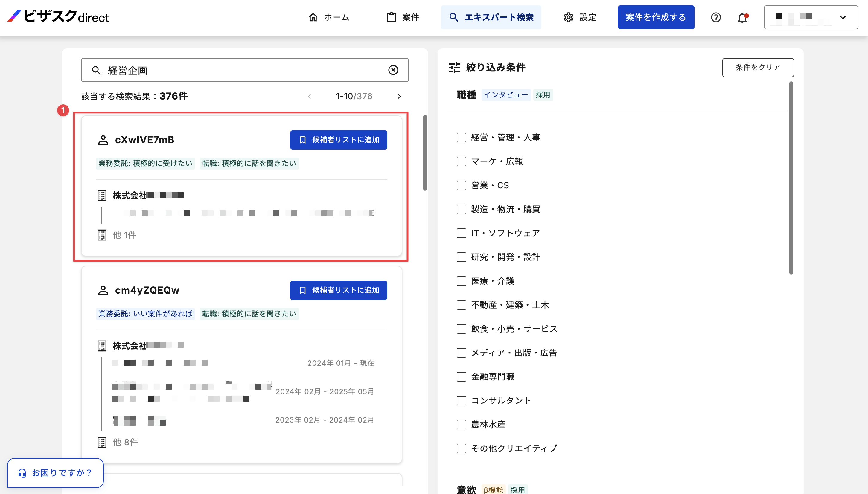Check the メディア・出版・広告 checkbox
Viewport: 868px width, 494px height.
pos(462,353)
